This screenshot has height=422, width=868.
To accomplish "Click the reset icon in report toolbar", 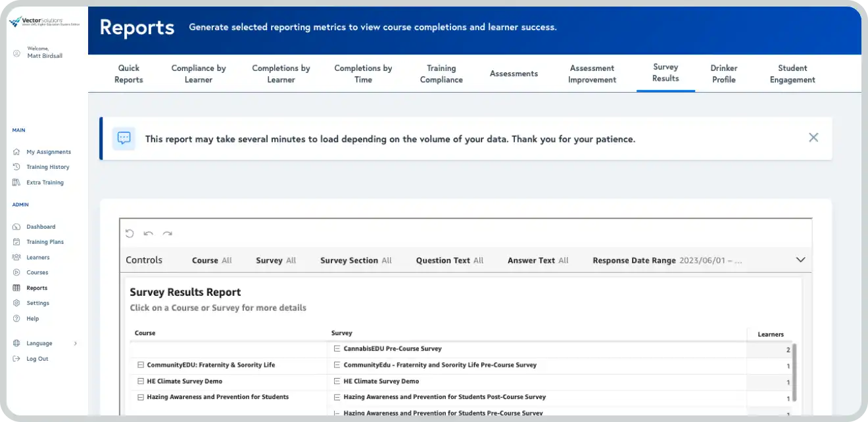I will coord(130,233).
